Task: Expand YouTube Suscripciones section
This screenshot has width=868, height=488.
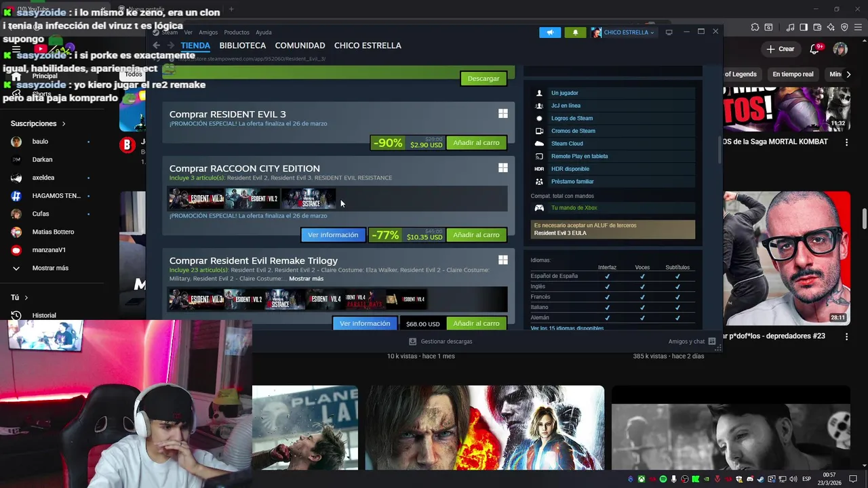Action: pos(38,123)
